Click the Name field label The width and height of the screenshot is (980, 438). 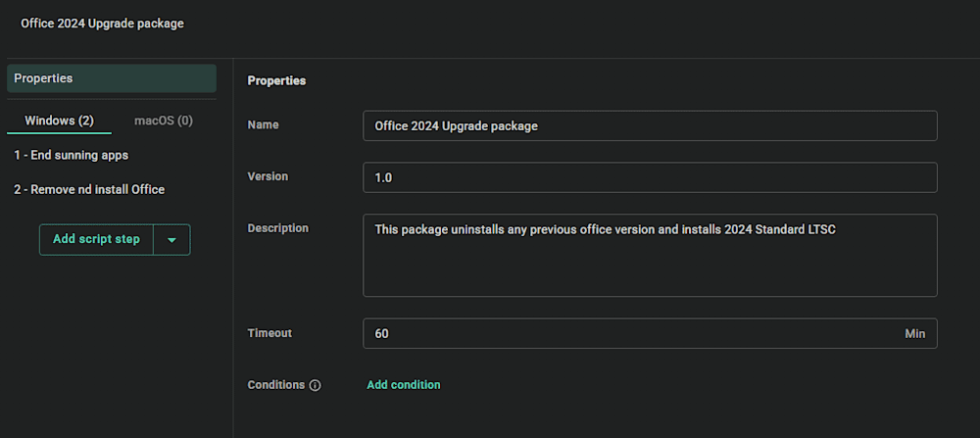263,124
